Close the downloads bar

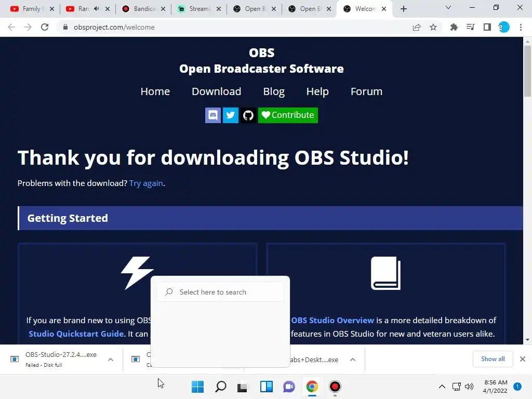(x=523, y=359)
